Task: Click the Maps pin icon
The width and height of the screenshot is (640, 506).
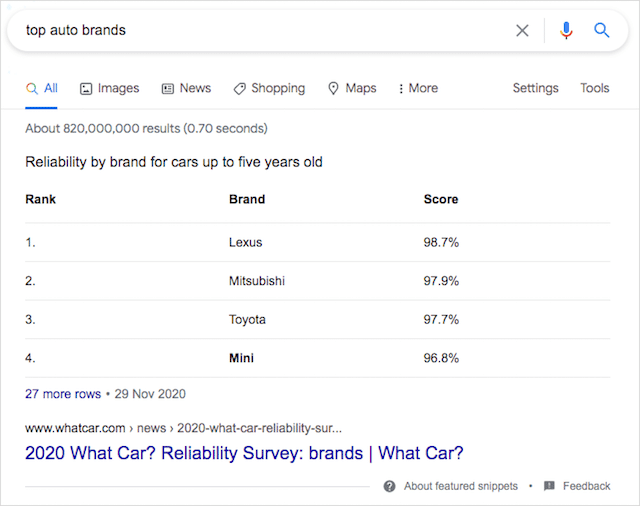Action: pyautogui.click(x=334, y=89)
